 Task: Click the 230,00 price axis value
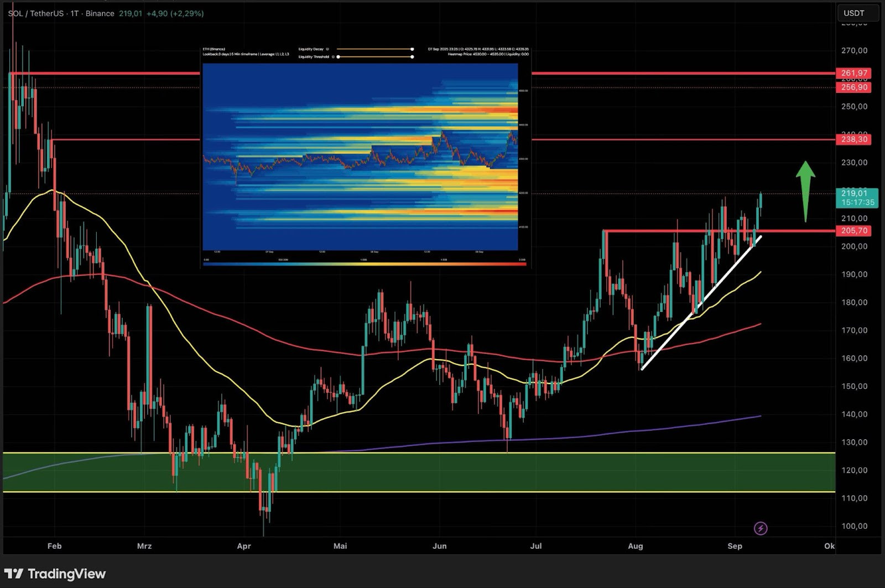(x=854, y=163)
